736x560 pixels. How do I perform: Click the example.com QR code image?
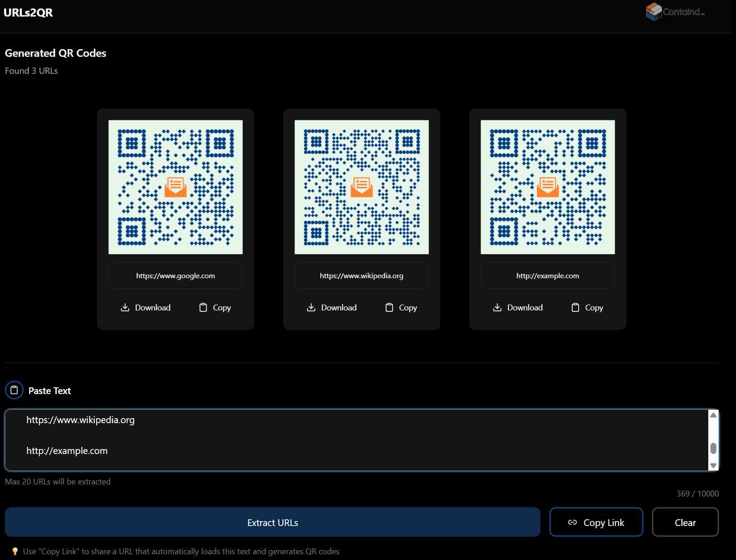coord(548,187)
